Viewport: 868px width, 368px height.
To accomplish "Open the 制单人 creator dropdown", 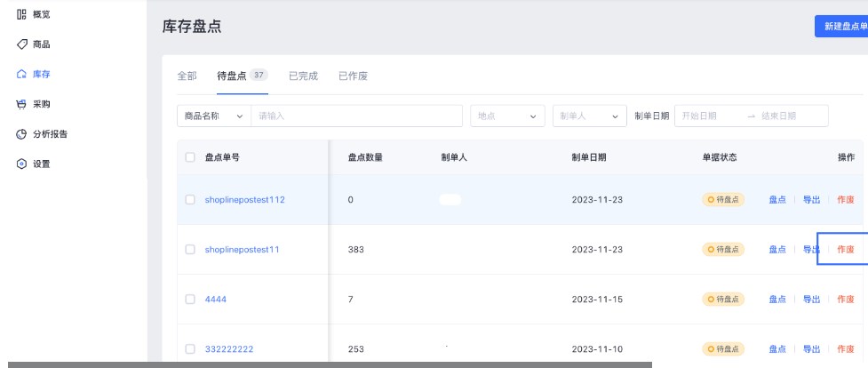I will 589,116.
